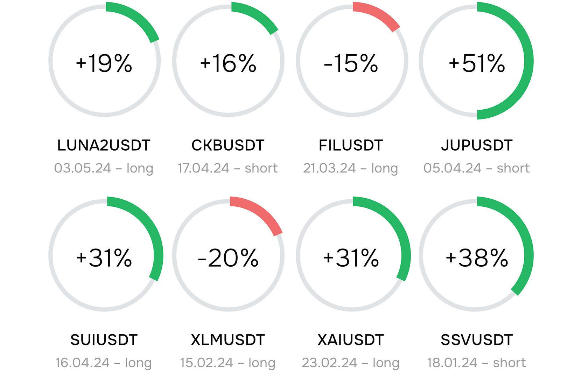Click the SUIUSDT ticker name
This screenshot has width=588, height=384.
[104, 340]
